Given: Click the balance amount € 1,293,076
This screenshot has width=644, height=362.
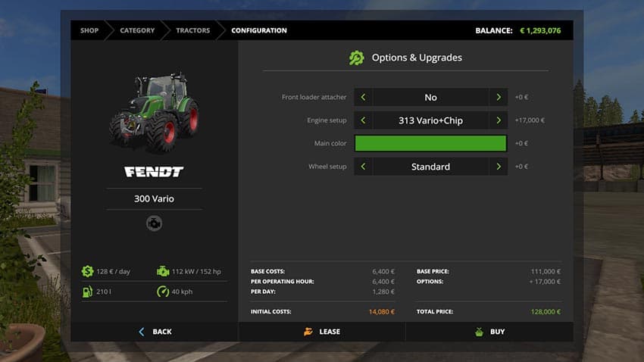Looking at the screenshot, I should [540, 30].
